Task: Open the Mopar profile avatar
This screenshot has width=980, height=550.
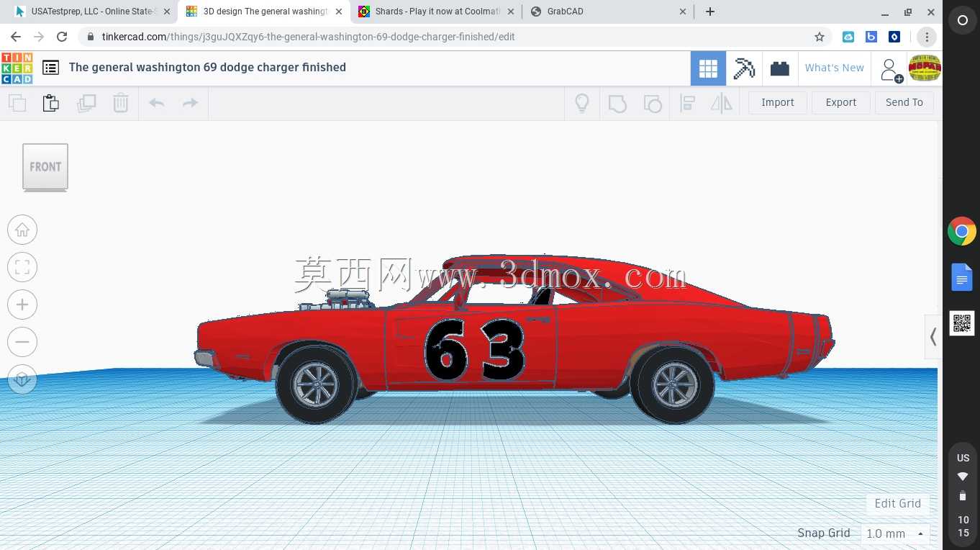Action: 925,68
